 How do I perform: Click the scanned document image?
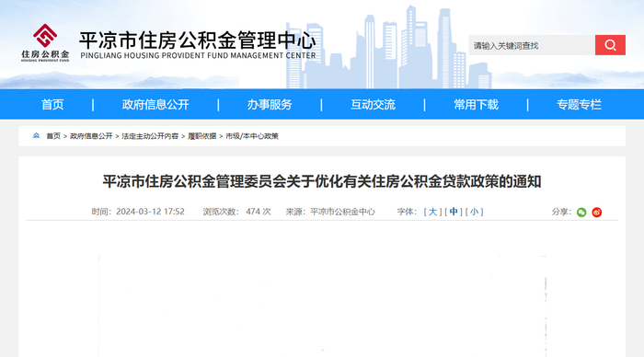(x=322, y=305)
